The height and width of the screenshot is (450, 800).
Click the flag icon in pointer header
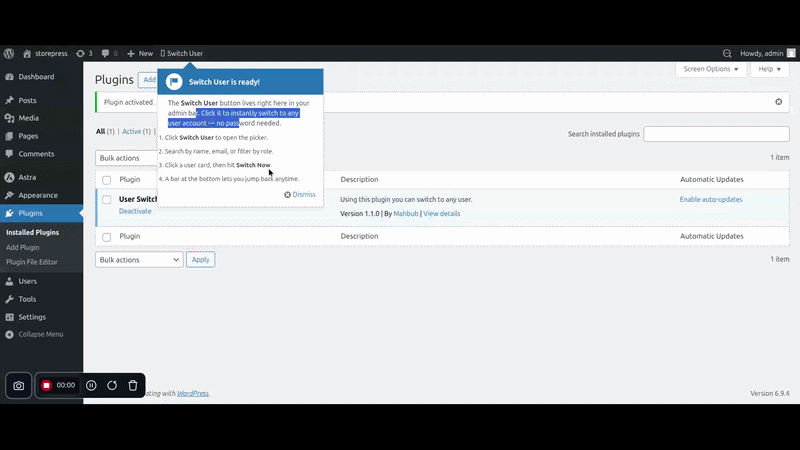174,82
